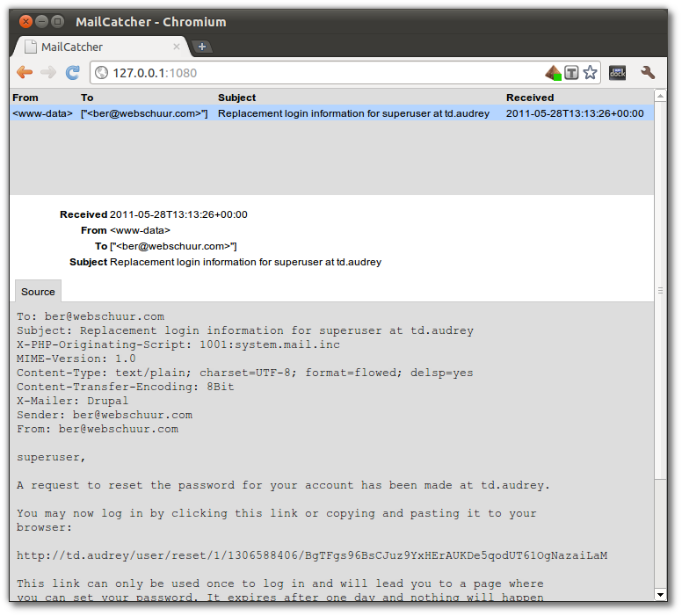This screenshot has height=616, width=682.
Task: Click the detail pane Subject value
Action: 246,262
